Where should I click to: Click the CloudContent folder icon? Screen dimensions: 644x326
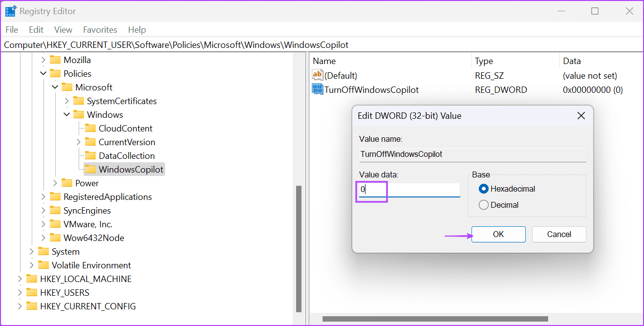click(90, 129)
